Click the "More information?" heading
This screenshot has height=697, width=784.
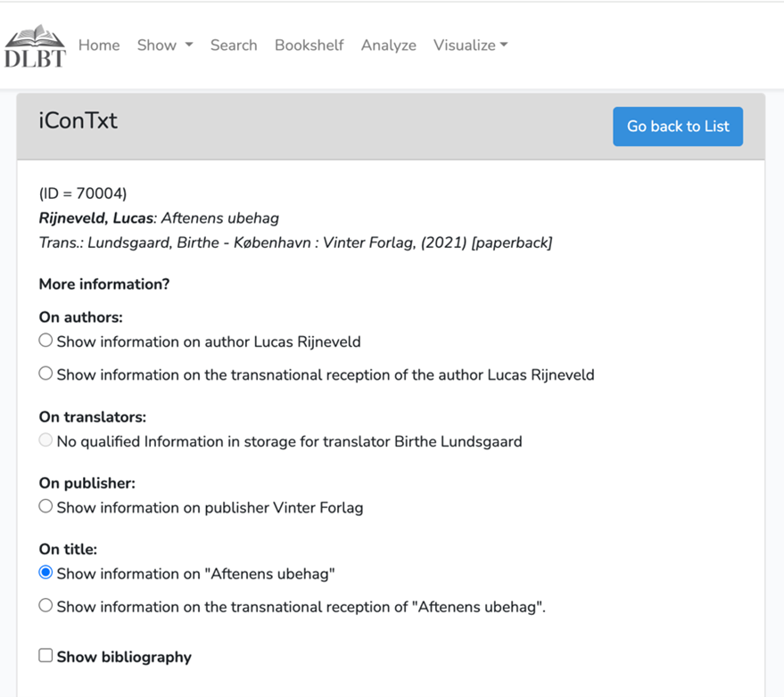tap(104, 284)
